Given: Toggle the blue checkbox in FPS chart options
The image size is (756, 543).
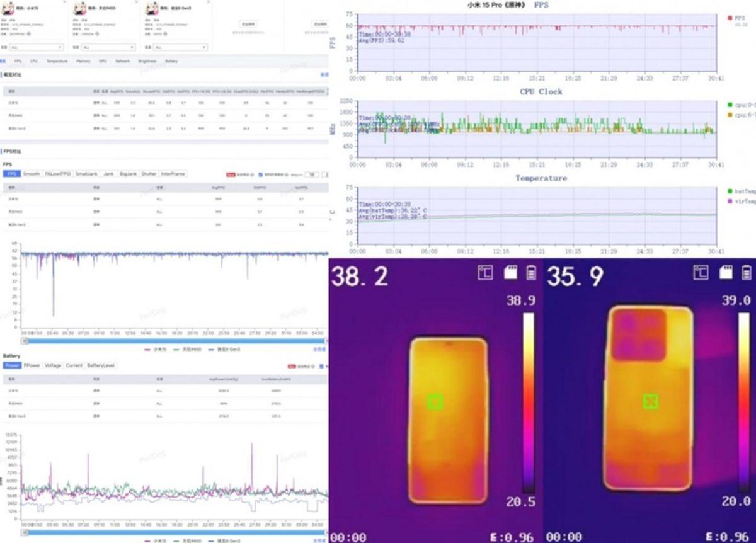Looking at the screenshot, I should coord(260,174).
